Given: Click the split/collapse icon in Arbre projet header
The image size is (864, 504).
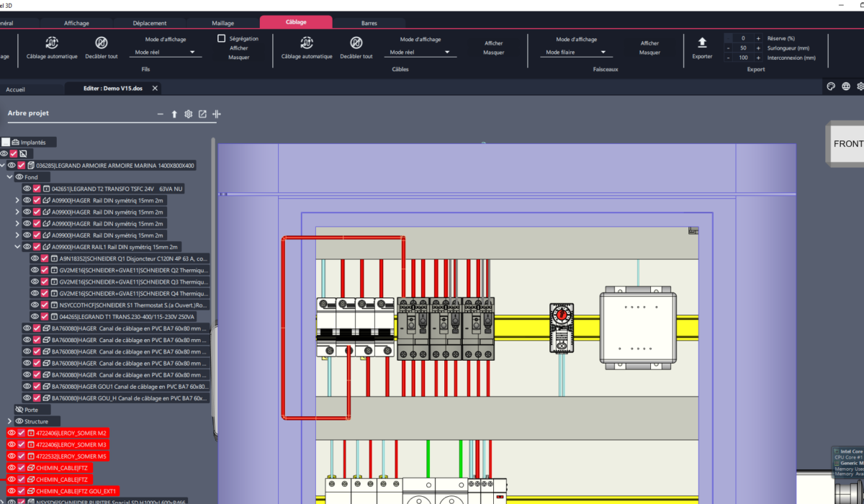Looking at the screenshot, I should tap(217, 114).
